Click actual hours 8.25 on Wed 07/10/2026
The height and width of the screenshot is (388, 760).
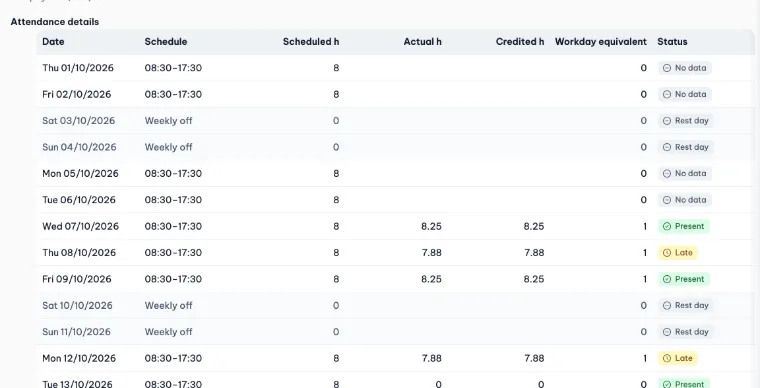[431, 226]
